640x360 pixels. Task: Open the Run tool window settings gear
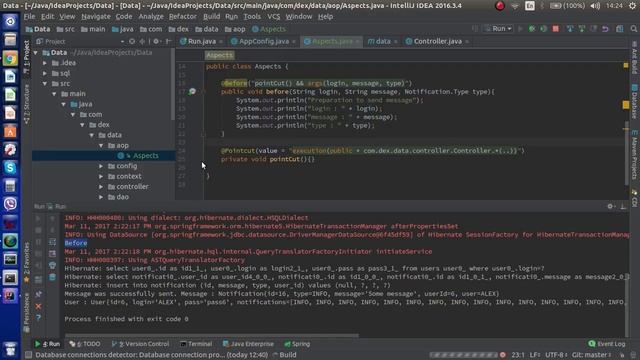[x=610, y=207]
